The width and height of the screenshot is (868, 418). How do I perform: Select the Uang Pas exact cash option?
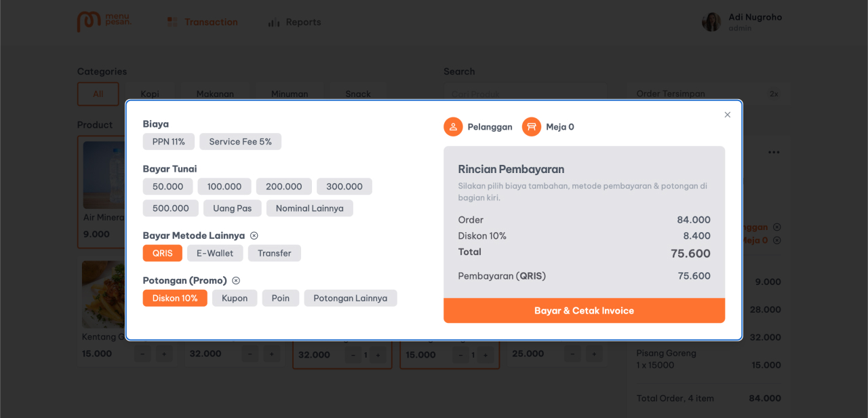(x=232, y=208)
